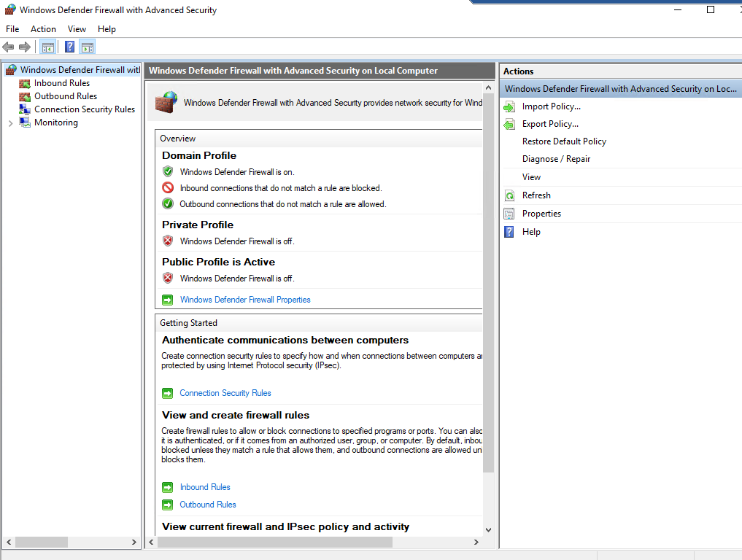Click the Back navigation arrow icon
This screenshot has width=742, height=560.
coord(8,46)
